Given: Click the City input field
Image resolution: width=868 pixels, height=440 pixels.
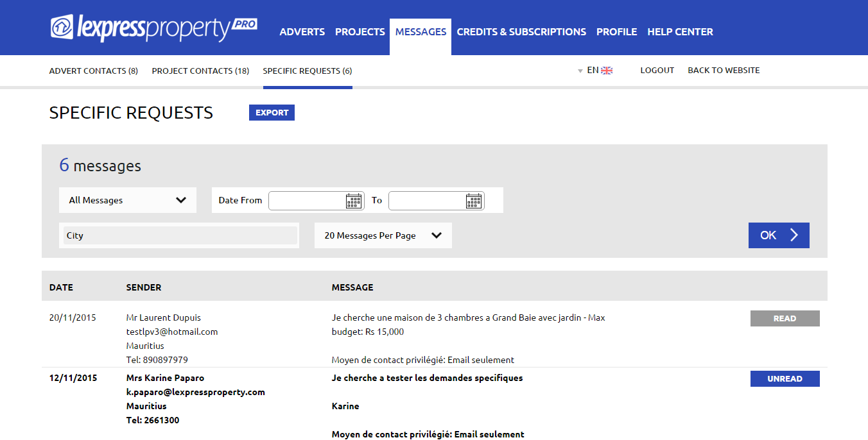Looking at the screenshot, I should (x=179, y=235).
